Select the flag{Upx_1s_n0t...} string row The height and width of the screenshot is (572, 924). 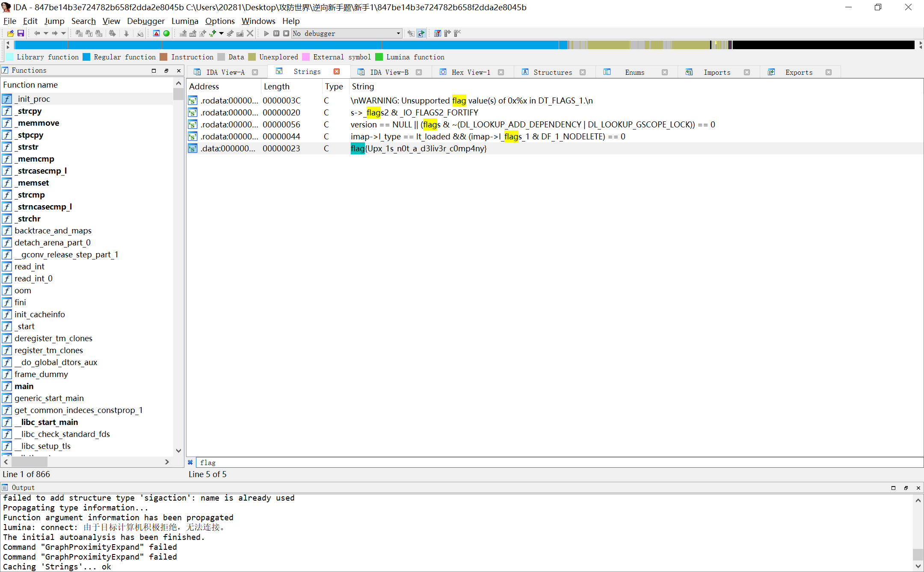pos(418,148)
